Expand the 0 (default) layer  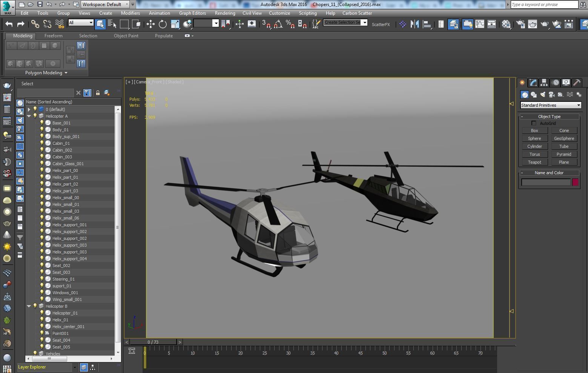pyautogui.click(x=29, y=109)
